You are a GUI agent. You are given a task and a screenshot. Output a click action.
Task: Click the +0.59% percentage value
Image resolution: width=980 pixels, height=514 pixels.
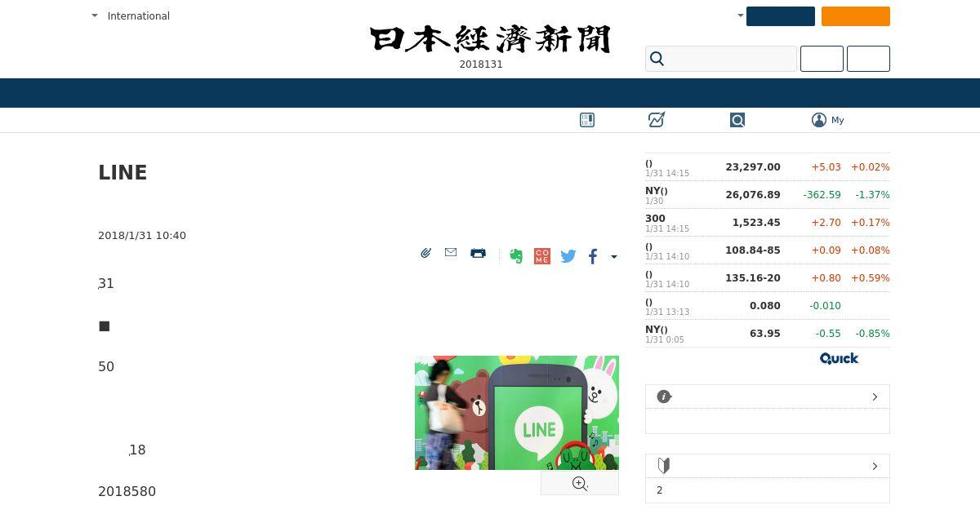coord(870,278)
